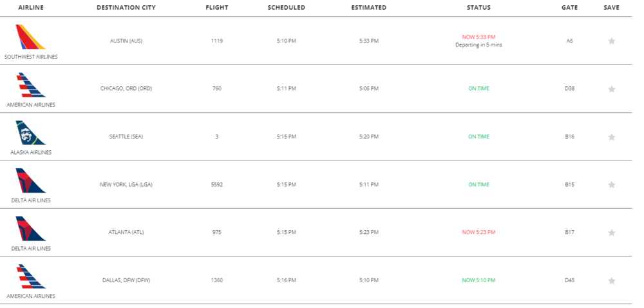The height and width of the screenshot is (308, 644).
Task: Star the Dallas DFW flight 1360
Action: 612,281
